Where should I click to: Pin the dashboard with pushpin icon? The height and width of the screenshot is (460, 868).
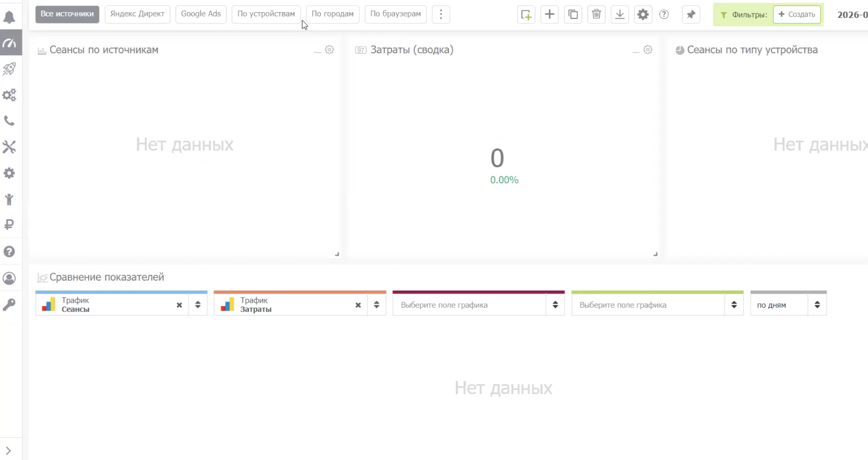click(691, 15)
